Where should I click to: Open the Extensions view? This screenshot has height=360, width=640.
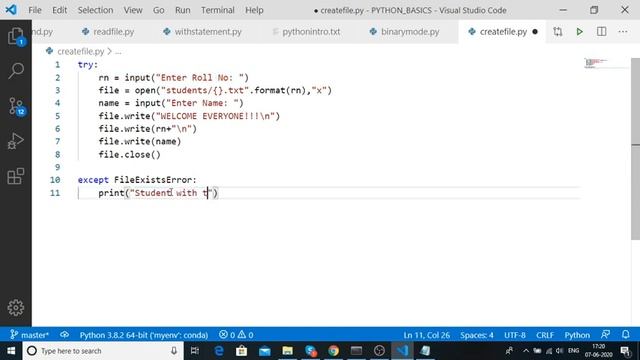pyautogui.click(x=16, y=176)
